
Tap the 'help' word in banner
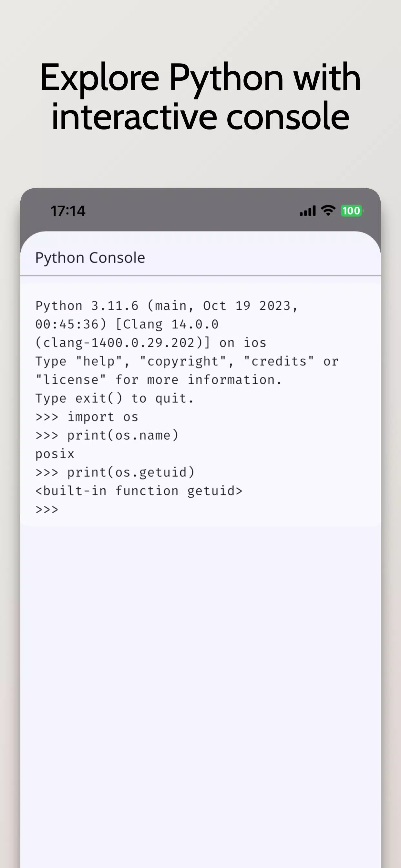pyautogui.click(x=99, y=361)
